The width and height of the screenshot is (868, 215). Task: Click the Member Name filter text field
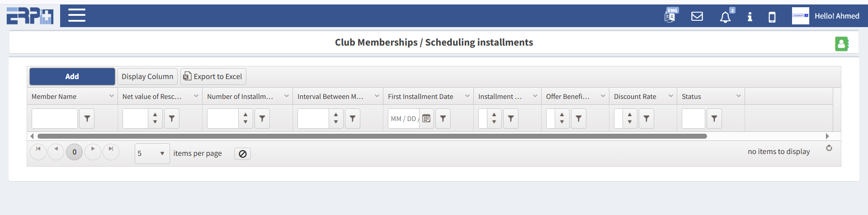pos(55,119)
